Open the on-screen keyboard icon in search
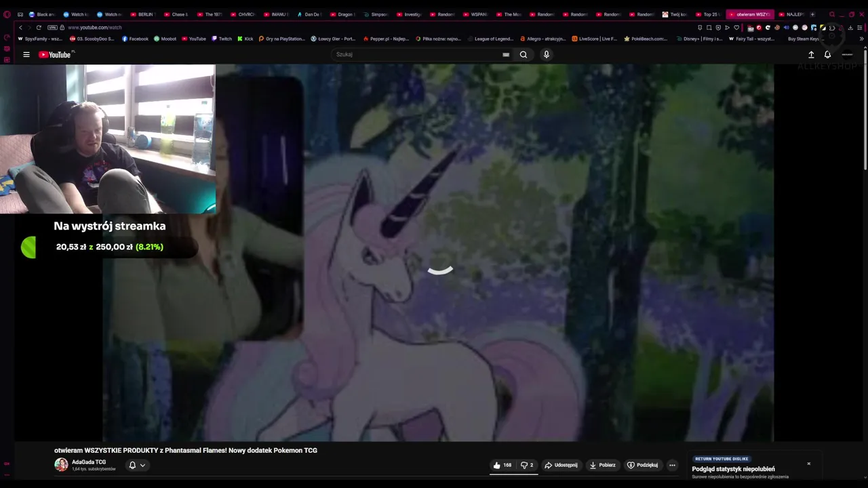 (x=506, y=55)
